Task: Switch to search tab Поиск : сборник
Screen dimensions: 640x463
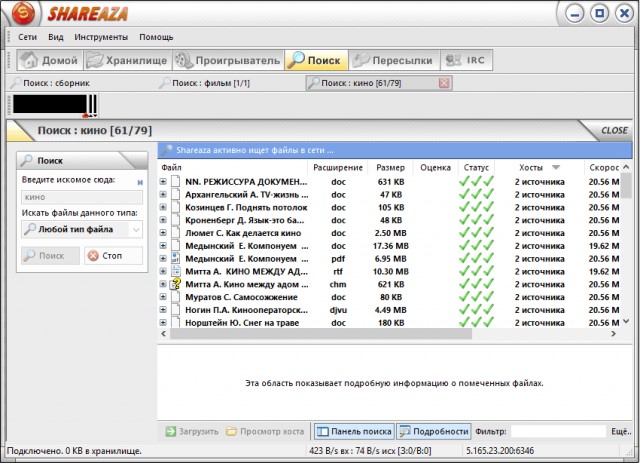Action: pos(51,83)
